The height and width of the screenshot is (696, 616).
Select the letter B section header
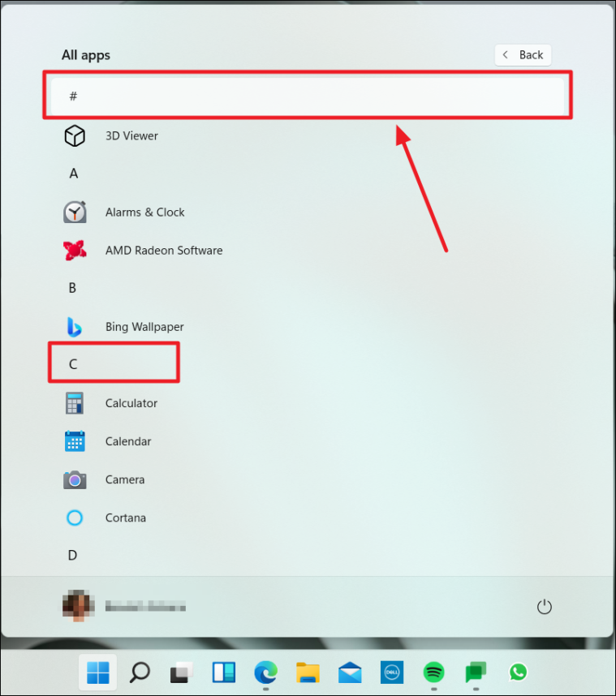click(x=72, y=288)
